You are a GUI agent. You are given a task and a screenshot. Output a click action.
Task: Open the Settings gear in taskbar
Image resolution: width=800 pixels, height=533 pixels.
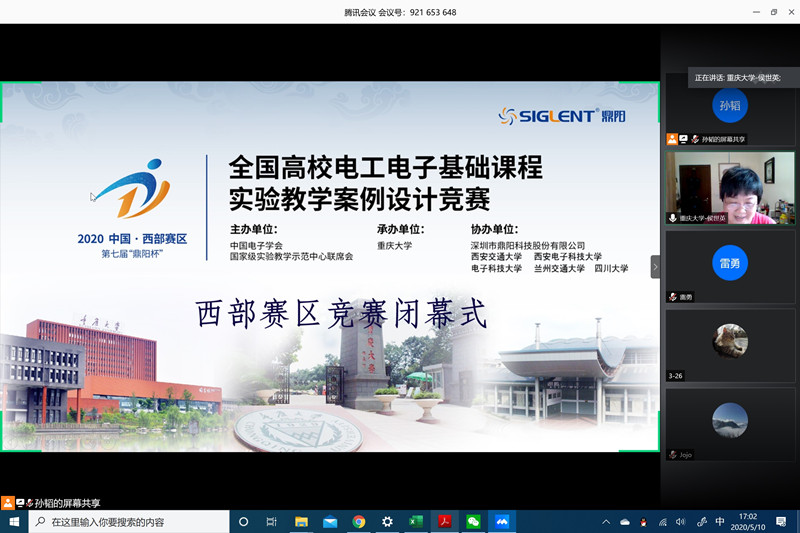coord(387,521)
